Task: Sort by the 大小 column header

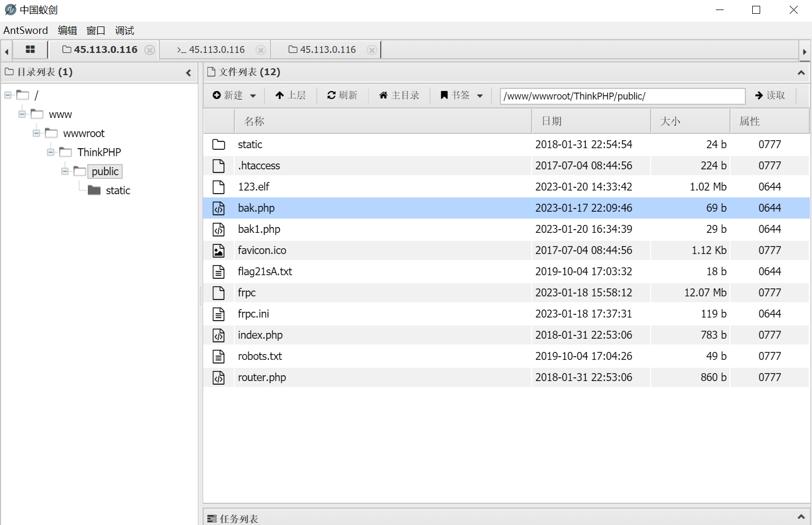Action: click(x=690, y=121)
